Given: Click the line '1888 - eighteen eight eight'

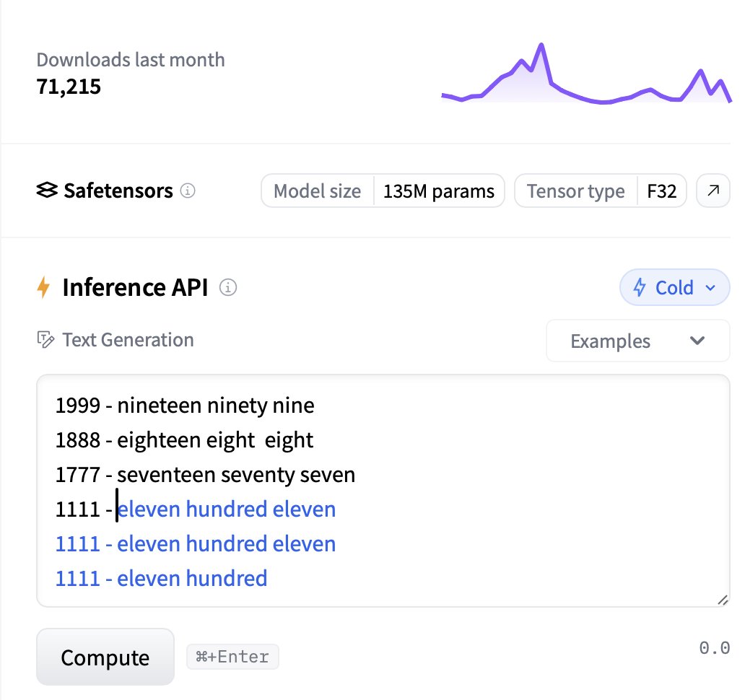Looking at the screenshot, I should 184,440.
